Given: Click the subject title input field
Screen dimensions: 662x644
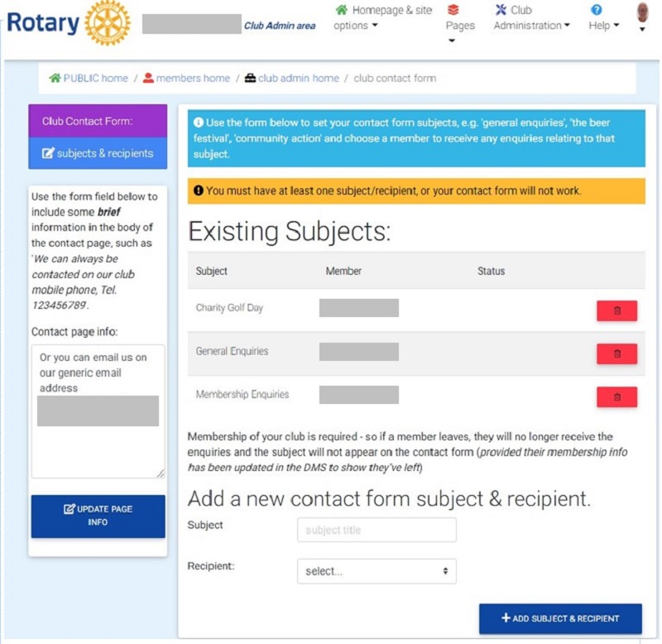Looking at the screenshot, I should click(377, 530).
